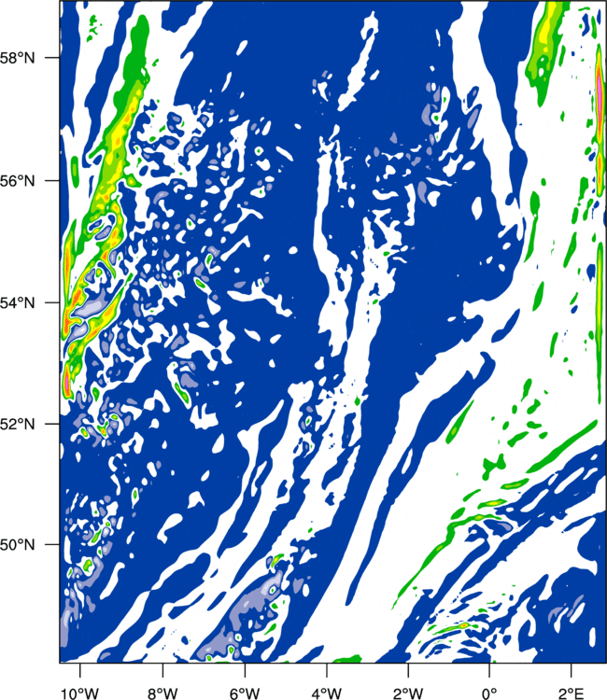
Task: Click the 52°N latitude label
Action: pyautogui.click(x=18, y=424)
